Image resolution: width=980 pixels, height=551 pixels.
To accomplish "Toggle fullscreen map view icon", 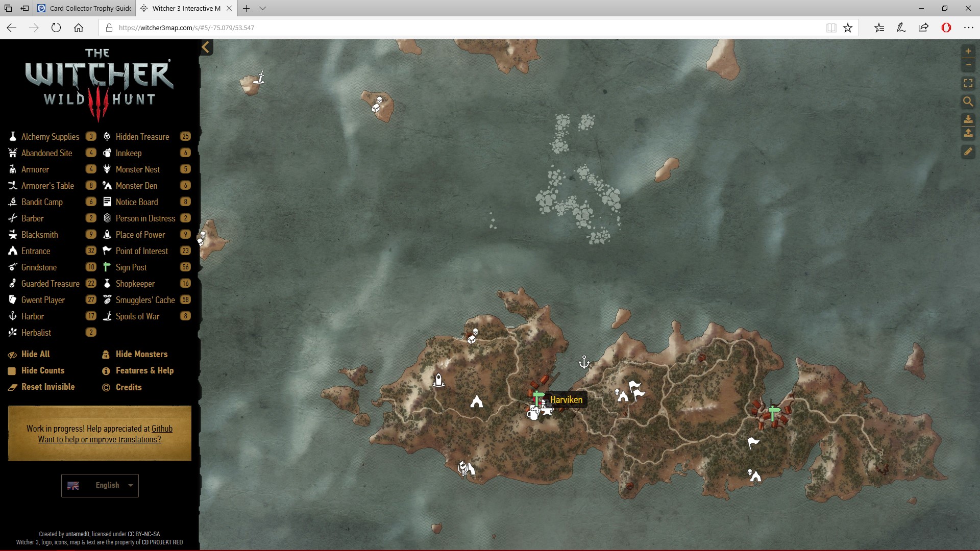I will tap(968, 83).
